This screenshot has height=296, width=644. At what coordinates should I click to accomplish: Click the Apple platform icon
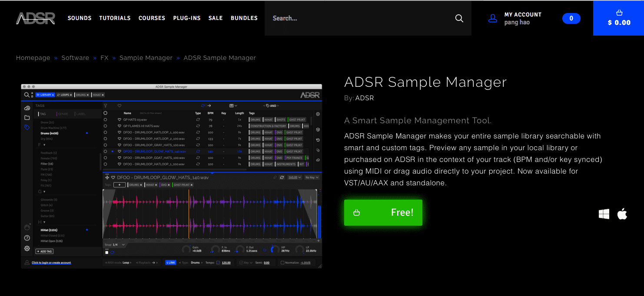[622, 214]
